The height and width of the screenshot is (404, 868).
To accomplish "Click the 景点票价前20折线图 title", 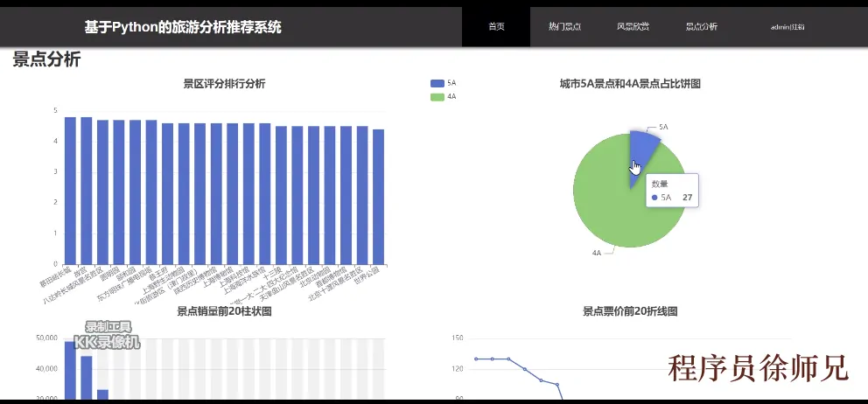I will 630,311.
